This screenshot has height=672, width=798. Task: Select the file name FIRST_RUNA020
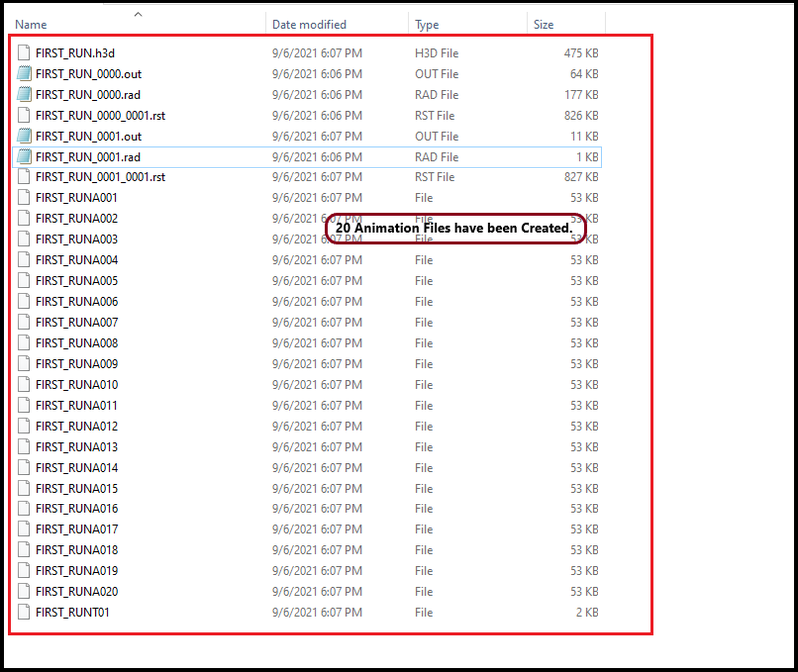77,592
